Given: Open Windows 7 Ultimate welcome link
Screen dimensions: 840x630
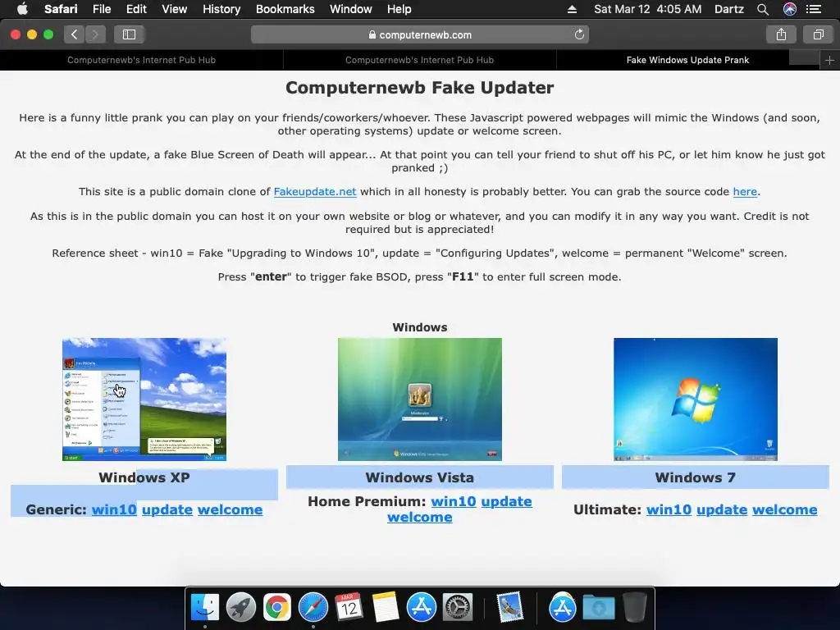Looking at the screenshot, I should coord(785,509).
